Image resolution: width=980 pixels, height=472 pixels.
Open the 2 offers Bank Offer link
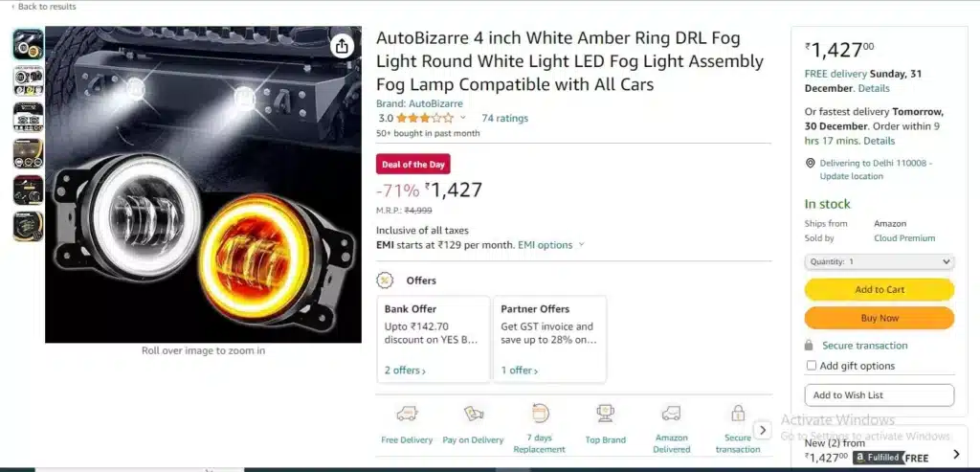pyautogui.click(x=405, y=371)
